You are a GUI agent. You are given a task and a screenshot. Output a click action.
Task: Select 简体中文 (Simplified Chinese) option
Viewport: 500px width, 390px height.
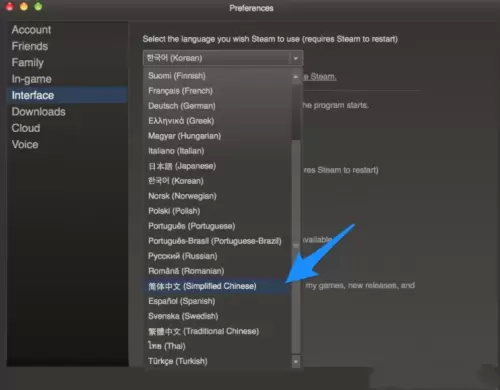coord(218,286)
